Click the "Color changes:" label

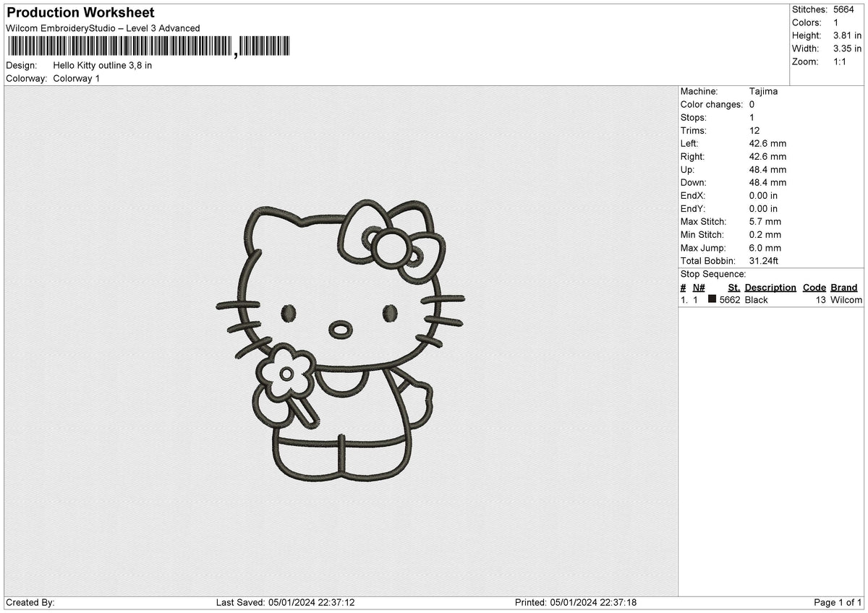712,104
